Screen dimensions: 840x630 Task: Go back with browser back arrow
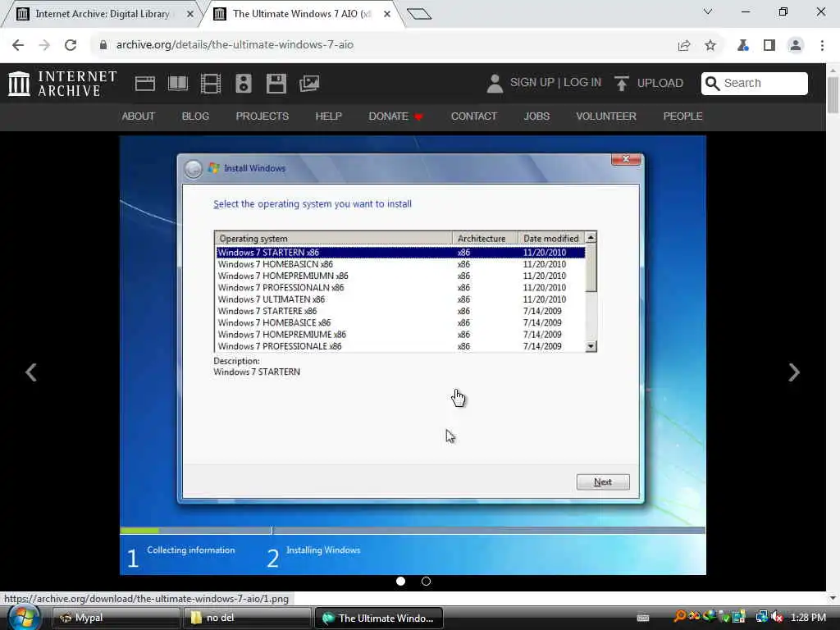[x=18, y=45]
